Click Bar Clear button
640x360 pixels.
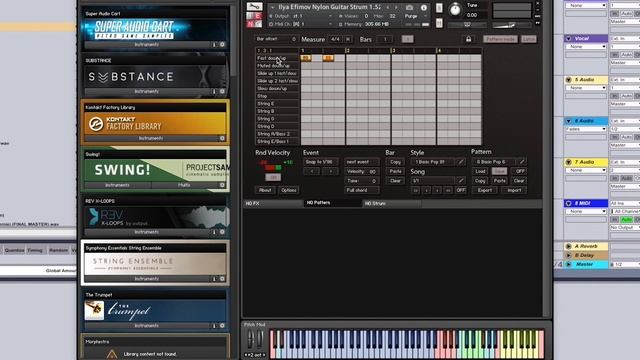coord(395,180)
